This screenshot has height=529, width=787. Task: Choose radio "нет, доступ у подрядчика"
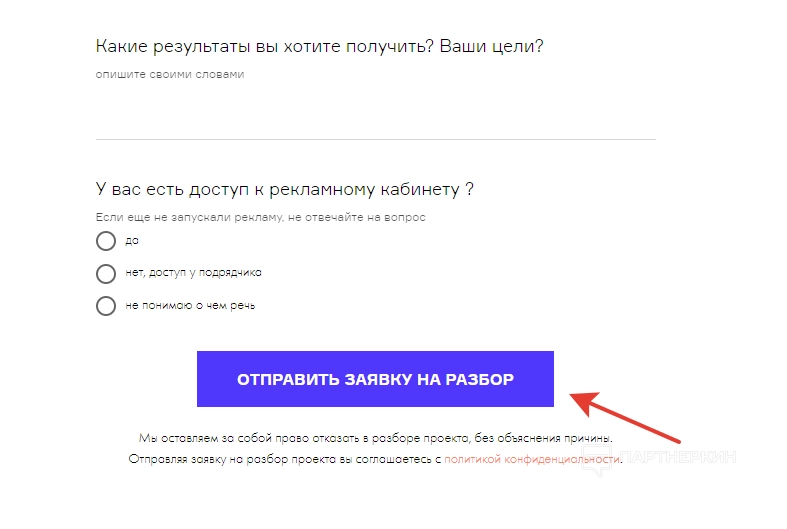[106, 273]
